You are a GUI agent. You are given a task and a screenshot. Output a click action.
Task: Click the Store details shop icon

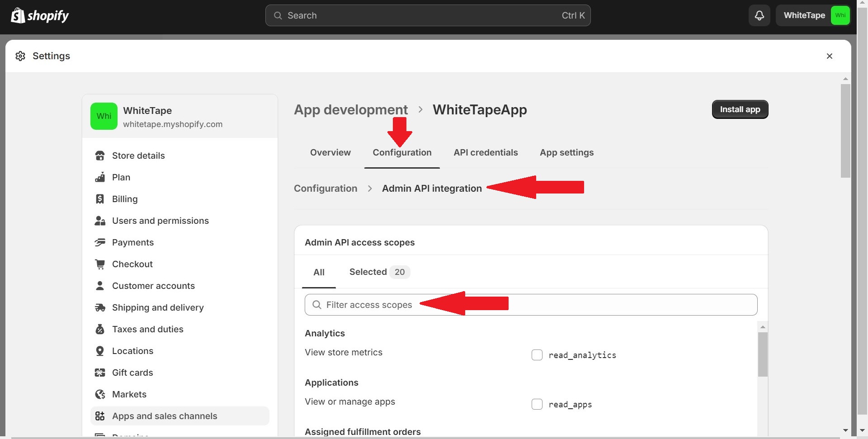point(100,156)
